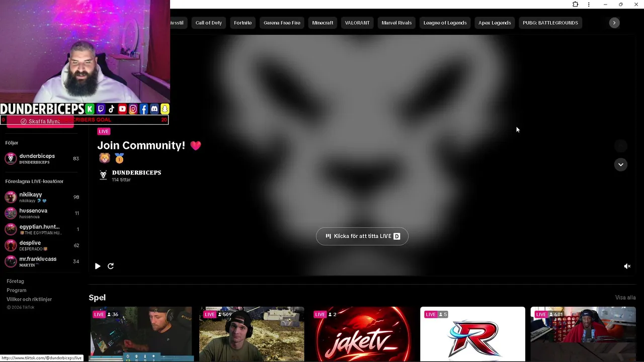Open hussenova suggested LIVE creator
The image size is (644, 362).
42,213
